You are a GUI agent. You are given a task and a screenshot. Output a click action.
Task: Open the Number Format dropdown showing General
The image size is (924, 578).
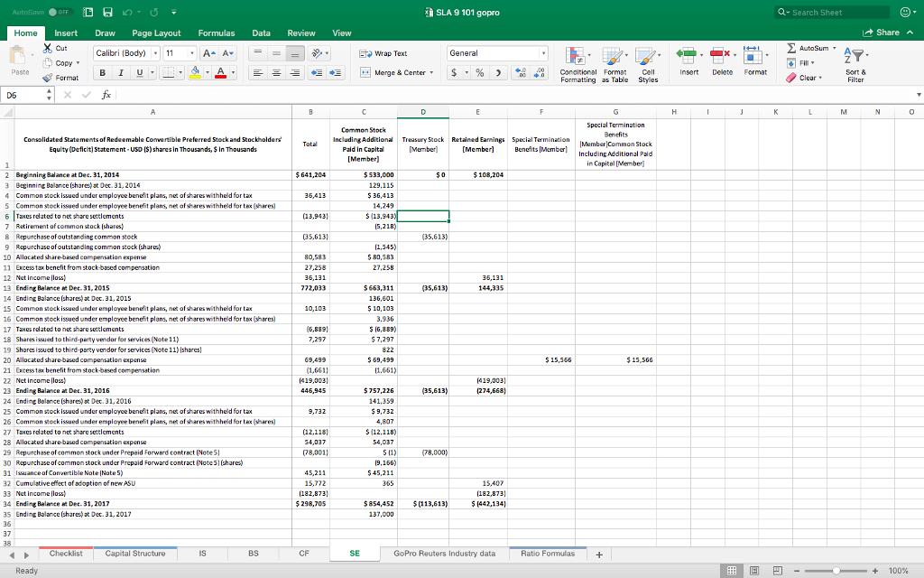(x=543, y=53)
